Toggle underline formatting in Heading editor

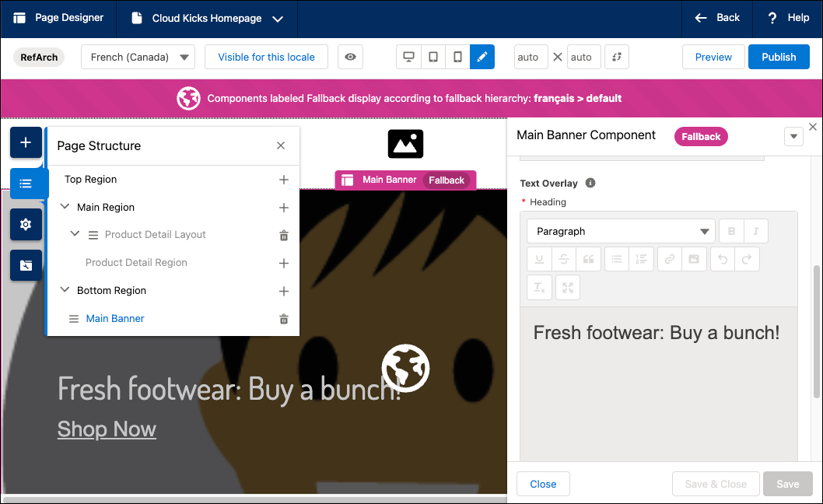pos(539,259)
